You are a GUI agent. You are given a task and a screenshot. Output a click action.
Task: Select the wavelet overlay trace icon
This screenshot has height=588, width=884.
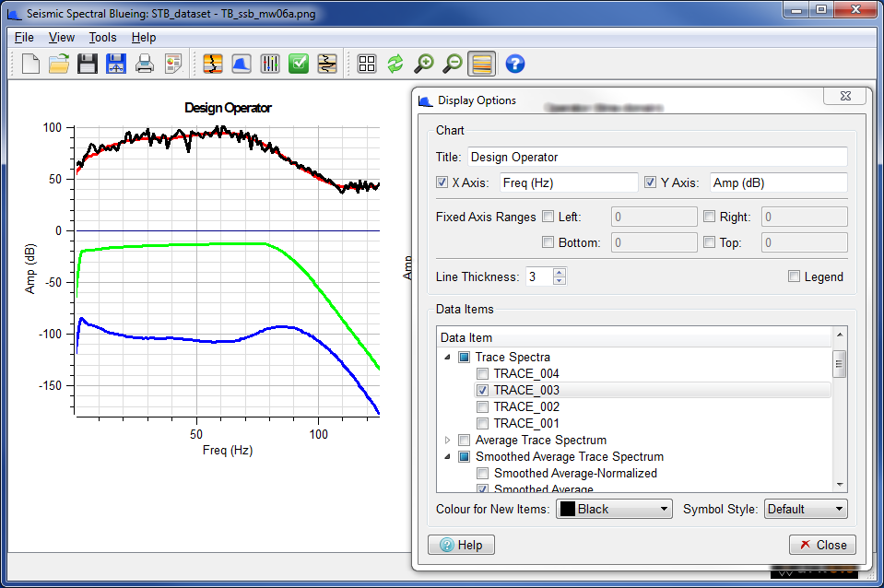click(x=326, y=64)
